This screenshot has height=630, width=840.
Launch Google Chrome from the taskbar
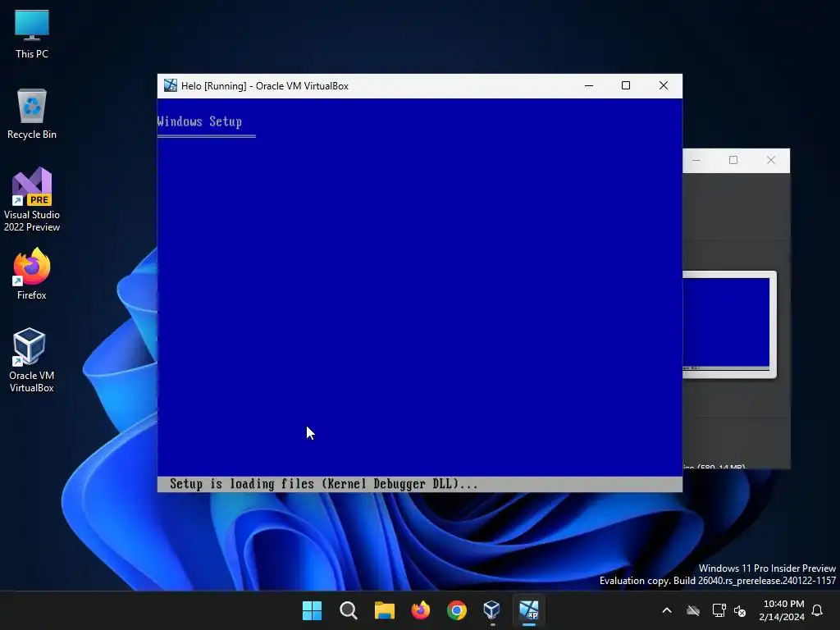tap(456, 610)
